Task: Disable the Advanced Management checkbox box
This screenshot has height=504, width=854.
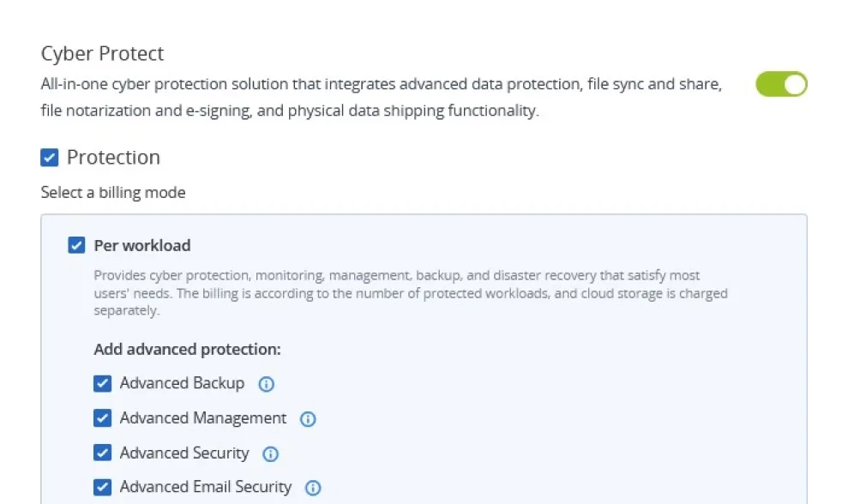Action: 103,418
